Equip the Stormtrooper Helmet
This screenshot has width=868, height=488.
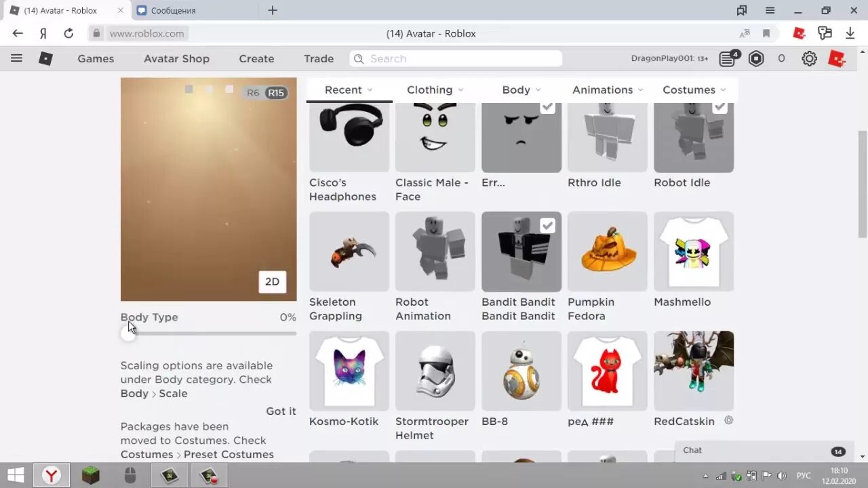click(x=435, y=371)
